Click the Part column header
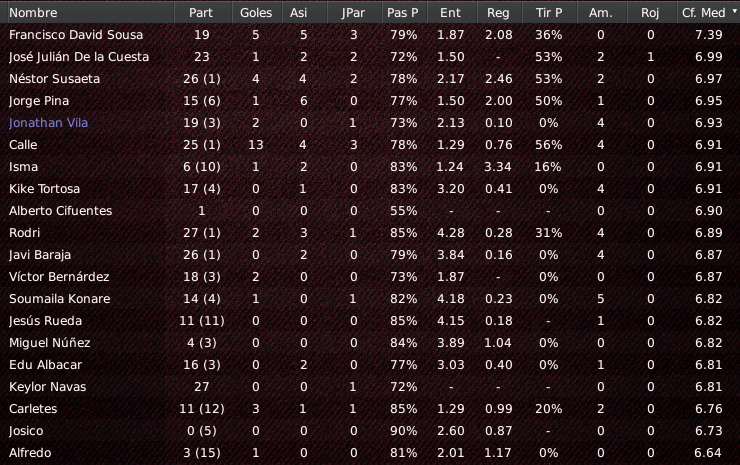The image size is (740, 465). point(203,13)
